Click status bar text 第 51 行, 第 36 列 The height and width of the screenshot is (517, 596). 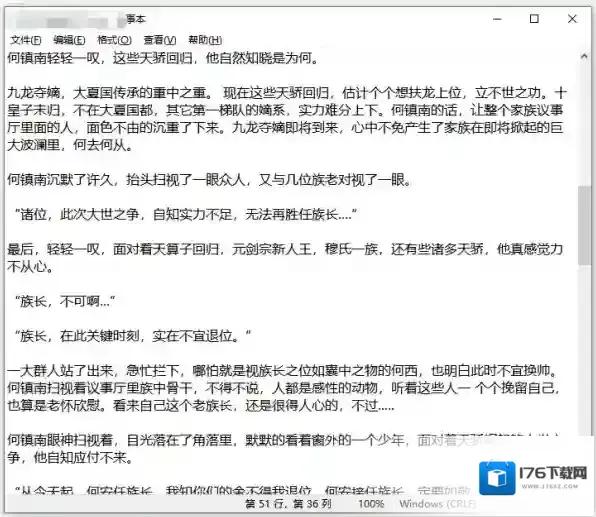pyautogui.click(x=288, y=504)
